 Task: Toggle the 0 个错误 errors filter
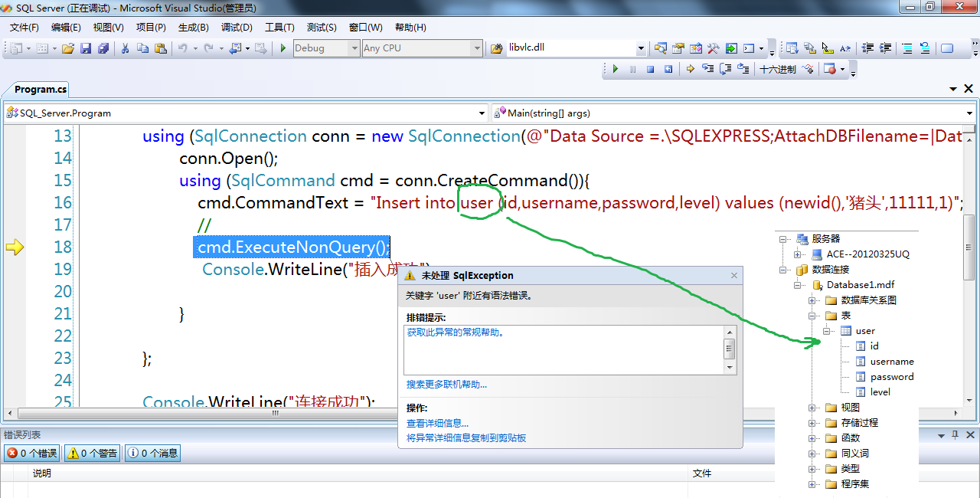coord(32,453)
